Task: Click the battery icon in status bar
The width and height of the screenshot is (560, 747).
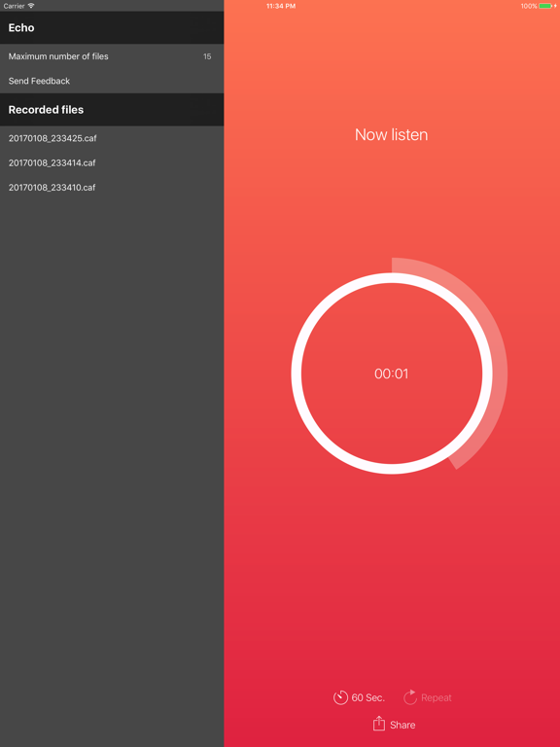Action: [x=545, y=6]
